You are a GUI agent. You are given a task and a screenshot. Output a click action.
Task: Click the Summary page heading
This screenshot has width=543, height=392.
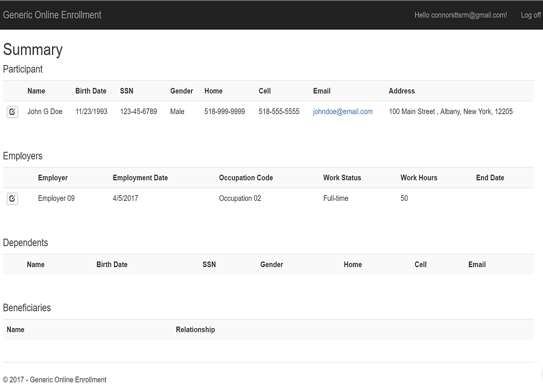coord(33,49)
